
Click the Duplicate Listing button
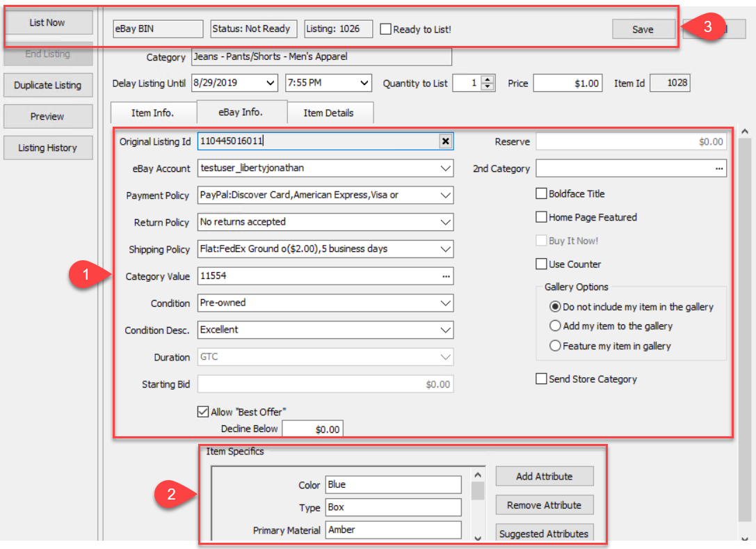[47, 86]
